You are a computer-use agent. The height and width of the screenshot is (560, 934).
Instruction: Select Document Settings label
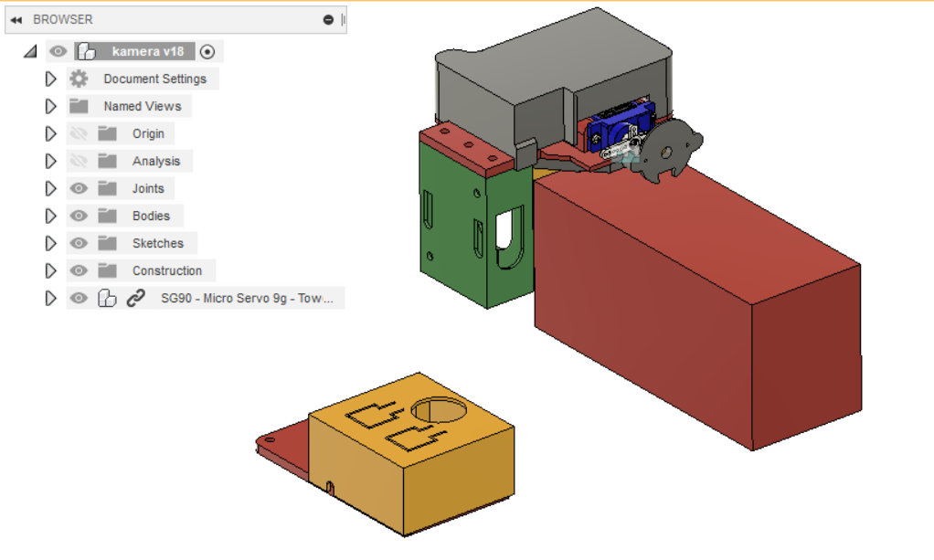click(154, 79)
